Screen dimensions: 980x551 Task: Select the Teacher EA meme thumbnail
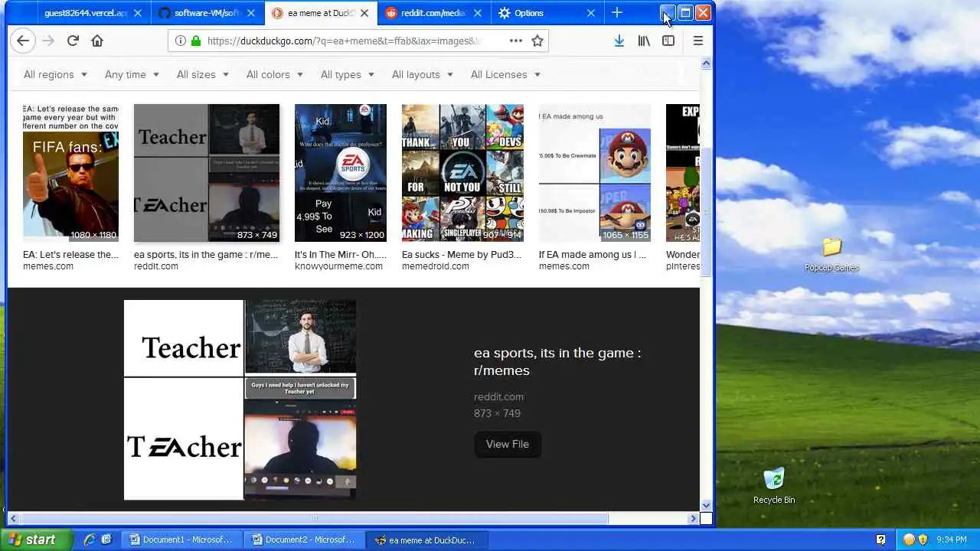pos(207,173)
